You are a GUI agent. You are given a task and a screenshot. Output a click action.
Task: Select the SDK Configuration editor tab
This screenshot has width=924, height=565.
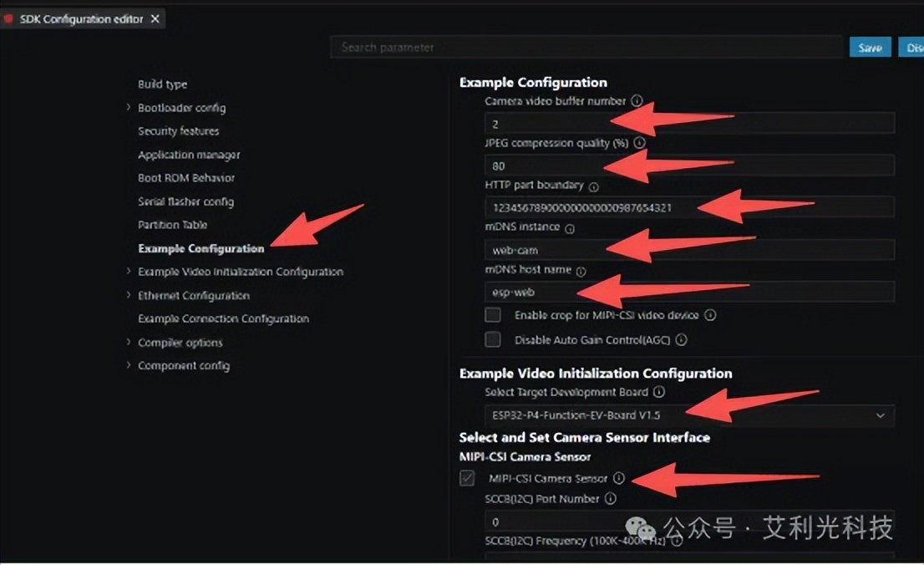click(81, 19)
